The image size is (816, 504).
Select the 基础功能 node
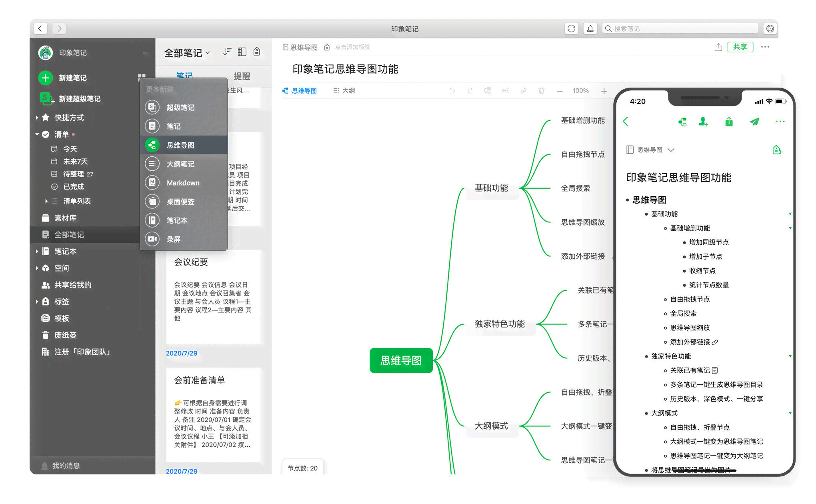coord(491,188)
